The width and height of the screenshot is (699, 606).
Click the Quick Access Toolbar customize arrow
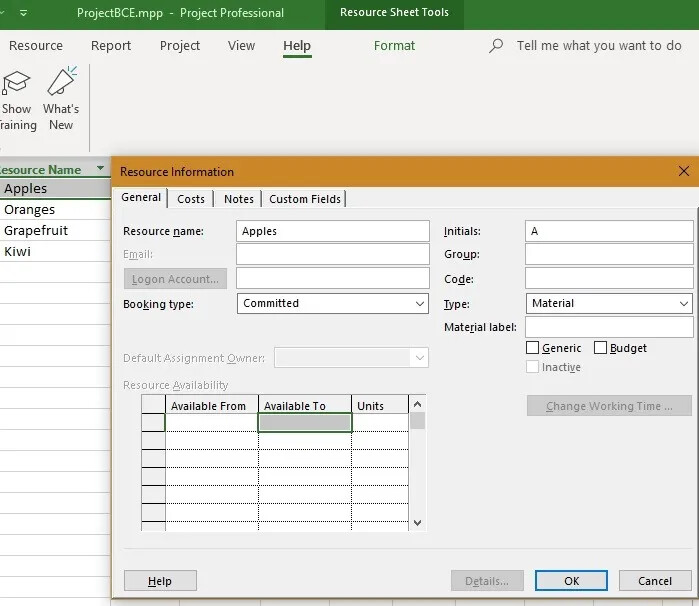(x=24, y=13)
